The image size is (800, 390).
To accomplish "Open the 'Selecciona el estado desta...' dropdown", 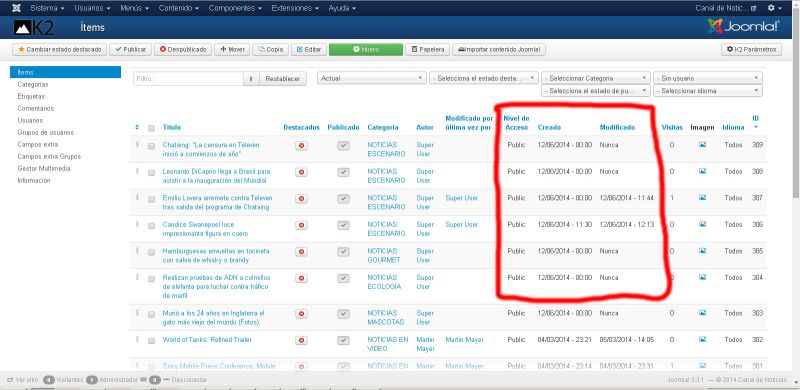I will coord(484,79).
